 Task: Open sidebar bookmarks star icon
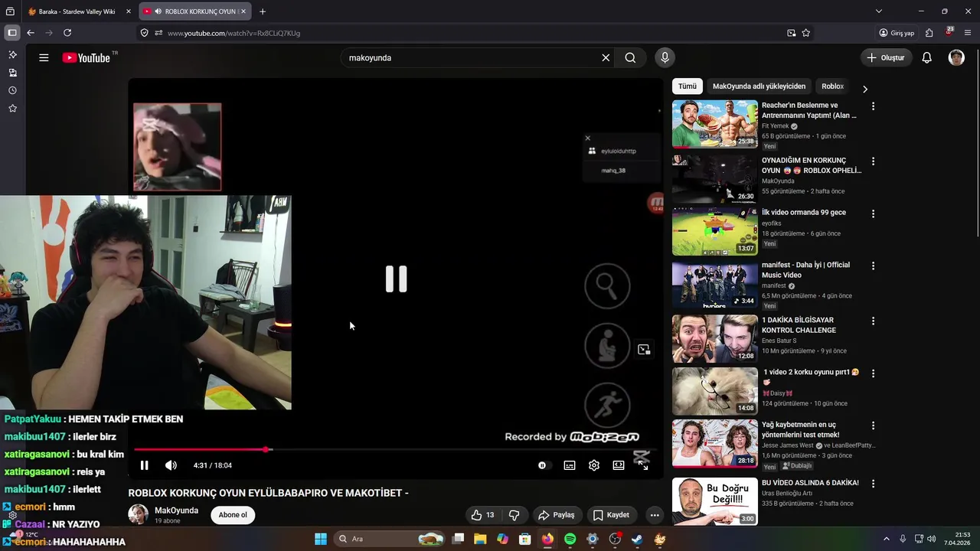(x=12, y=109)
